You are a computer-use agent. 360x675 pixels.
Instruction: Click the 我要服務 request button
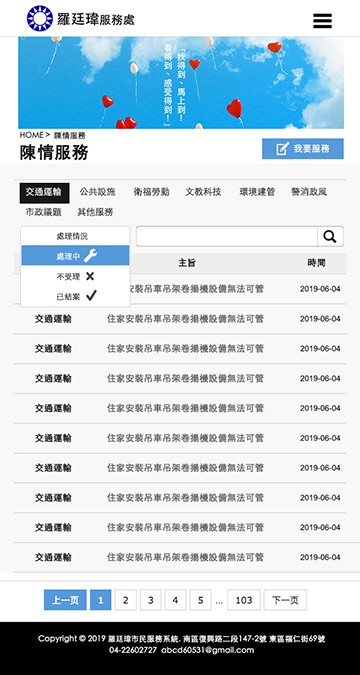click(x=303, y=149)
